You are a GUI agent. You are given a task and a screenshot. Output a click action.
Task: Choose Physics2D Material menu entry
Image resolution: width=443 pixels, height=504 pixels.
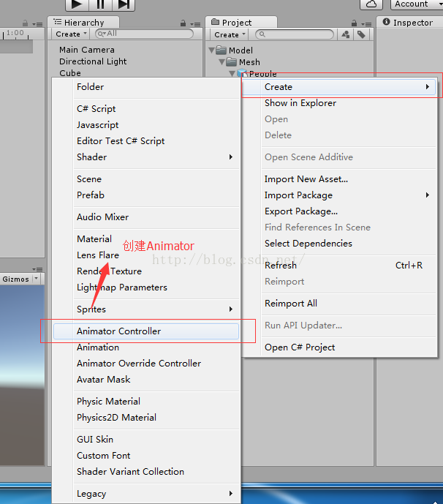[x=146, y=418]
